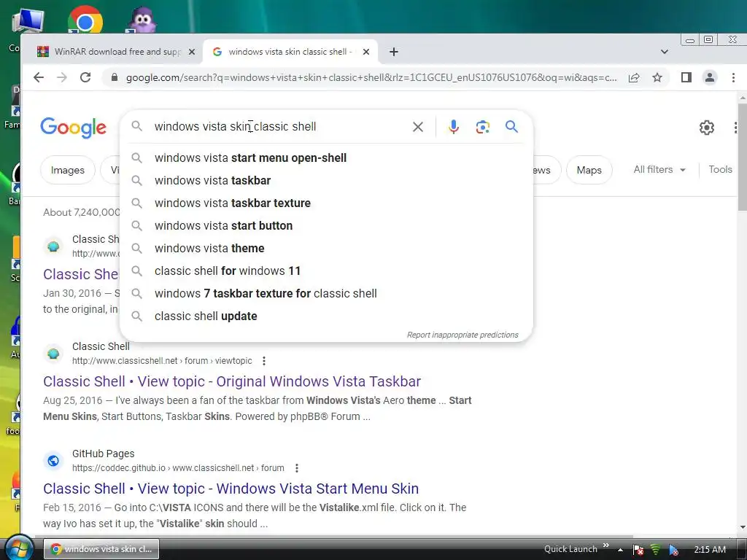Click the taskbar clock 2:15 AM

tap(709, 550)
